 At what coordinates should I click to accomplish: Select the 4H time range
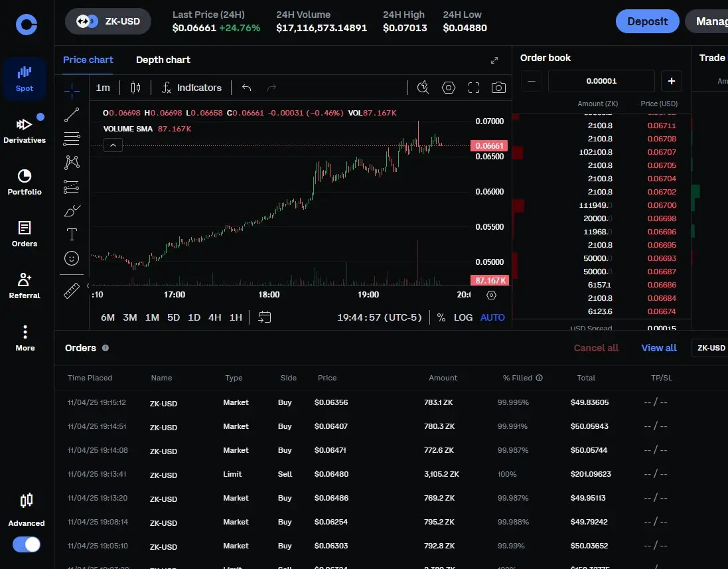click(214, 317)
